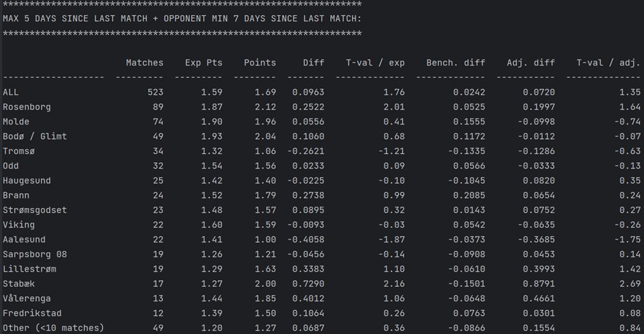This screenshot has height=334, width=644.
Task: Select the 'ALL' row label
Action: tap(11, 92)
